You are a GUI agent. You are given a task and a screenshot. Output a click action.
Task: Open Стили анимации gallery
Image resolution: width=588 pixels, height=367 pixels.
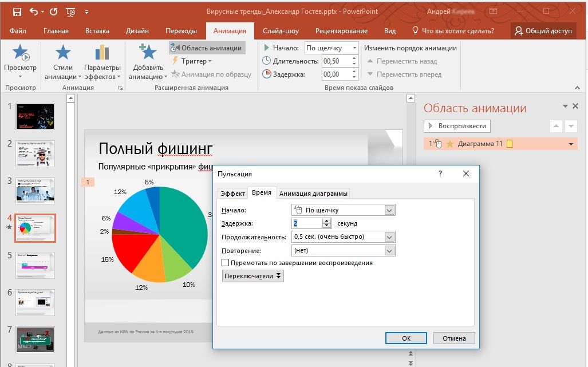(62, 53)
